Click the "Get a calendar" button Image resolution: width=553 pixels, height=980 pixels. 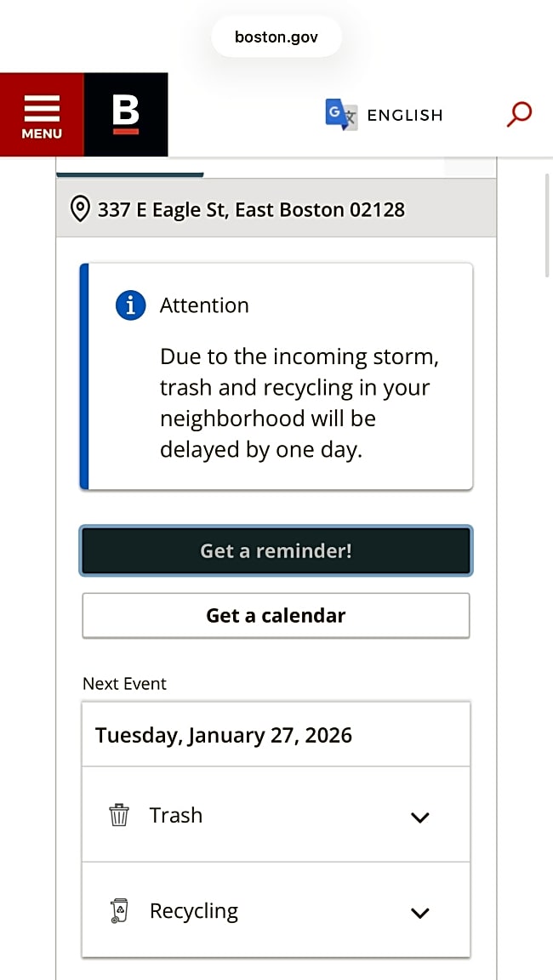tap(276, 615)
